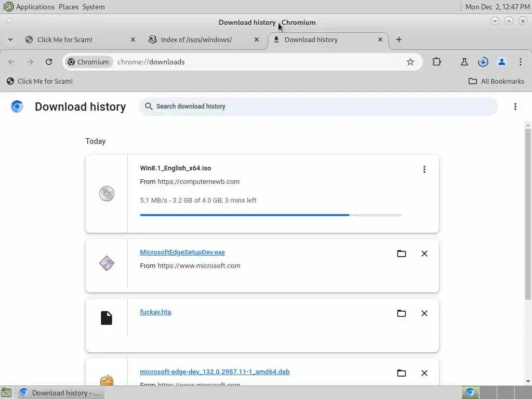The height and width of the screenshot is (399, 532).
Task: Show the .hta file in folder
Action: [x=402, y=313]
